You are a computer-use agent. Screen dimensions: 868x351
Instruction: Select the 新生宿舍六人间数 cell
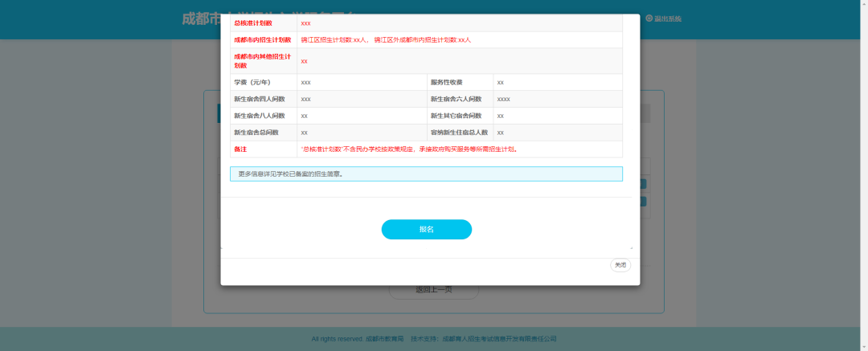456,99
